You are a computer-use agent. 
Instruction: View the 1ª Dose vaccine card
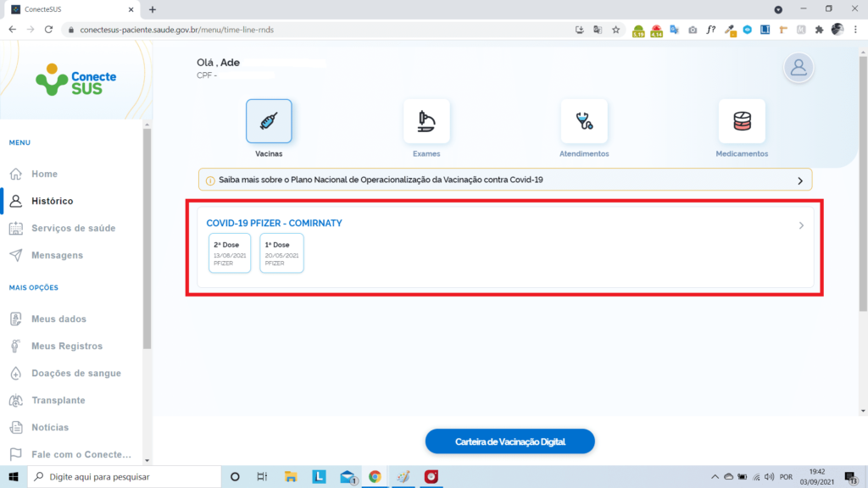(281, 253)
